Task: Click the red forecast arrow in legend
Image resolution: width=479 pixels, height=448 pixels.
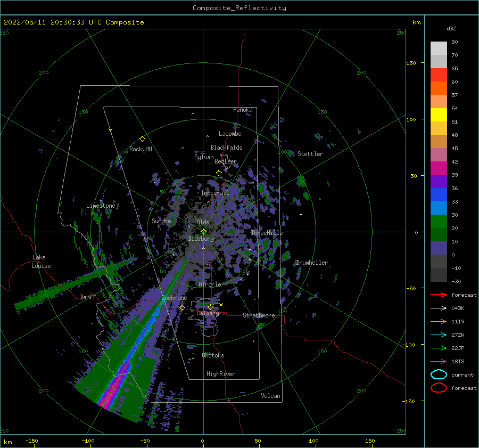Action: (439, 295)
